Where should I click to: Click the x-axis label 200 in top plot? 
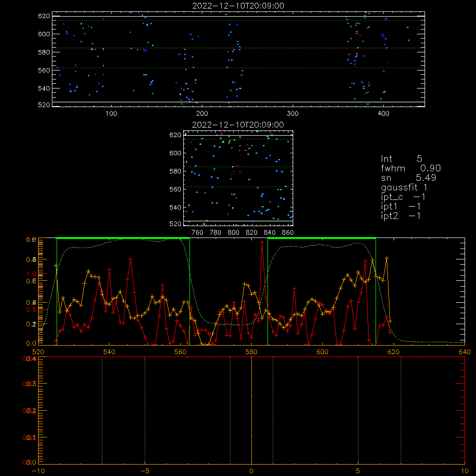pyautogui.click(x=202, y=114)
